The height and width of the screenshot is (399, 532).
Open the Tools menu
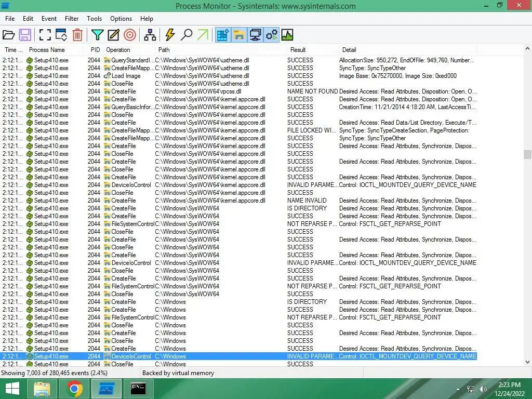pos(94,19)
